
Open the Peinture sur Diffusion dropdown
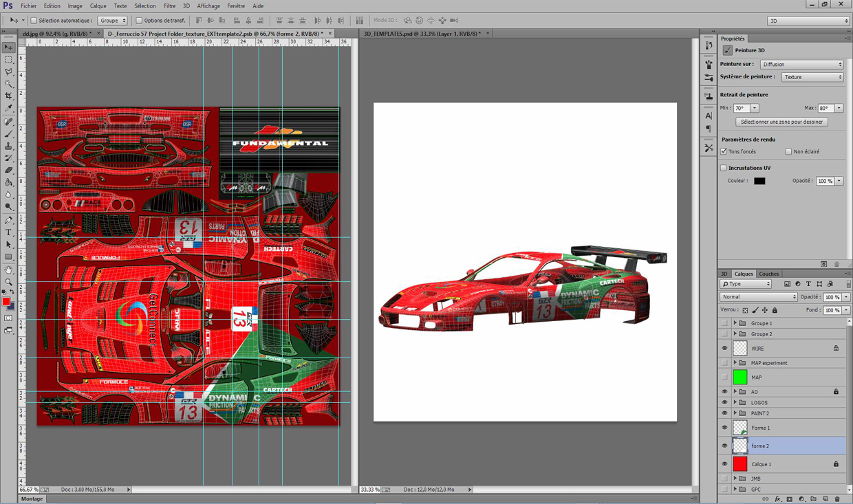[802, 64]
